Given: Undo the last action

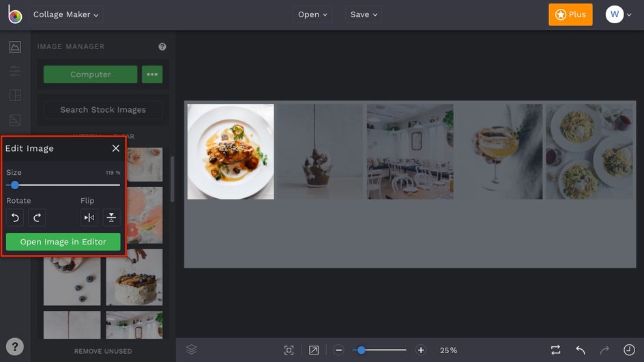Looking at the screenshot, I should [x=581, y=350].
